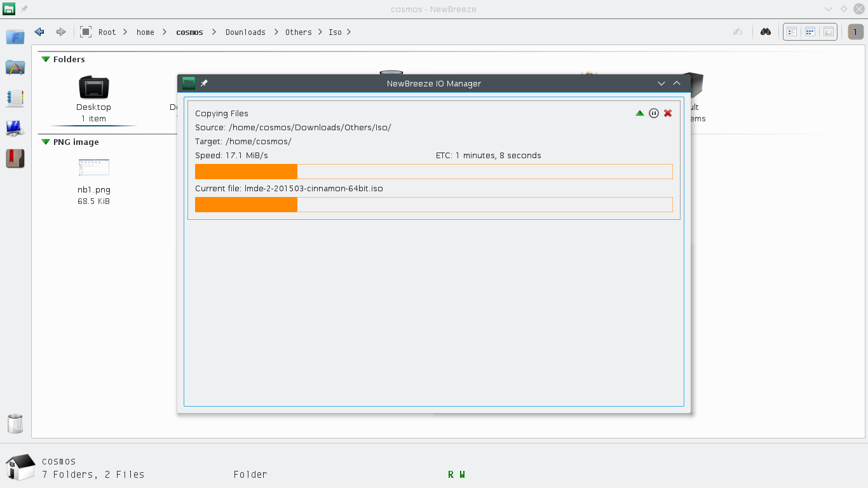Click the home icon in the status bar
This screenshot has width=868, height=488.
[20, 467]
